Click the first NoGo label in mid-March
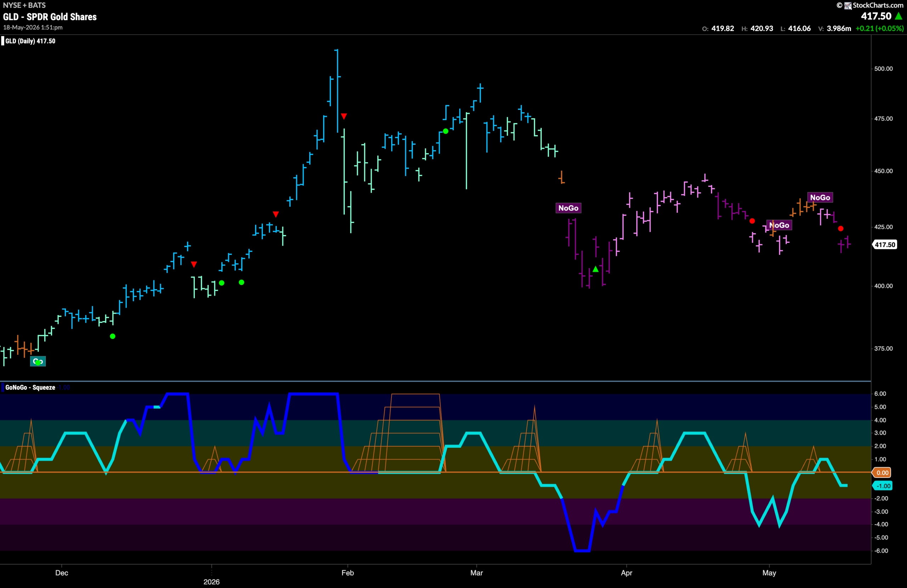Screen dimensions: 907x588 coord(568,208)
